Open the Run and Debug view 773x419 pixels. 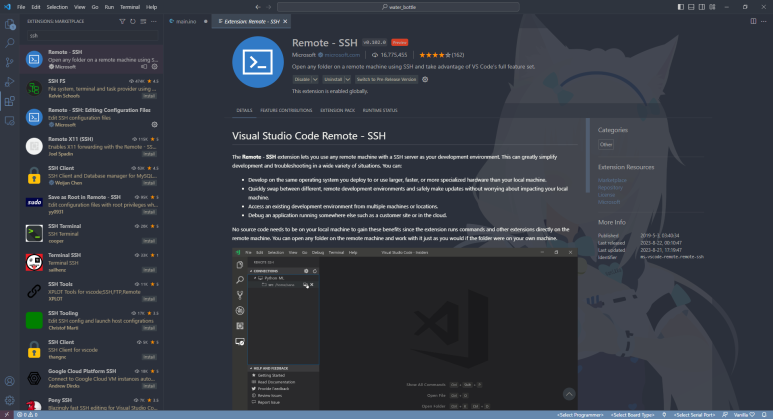(x=9, y=82)
